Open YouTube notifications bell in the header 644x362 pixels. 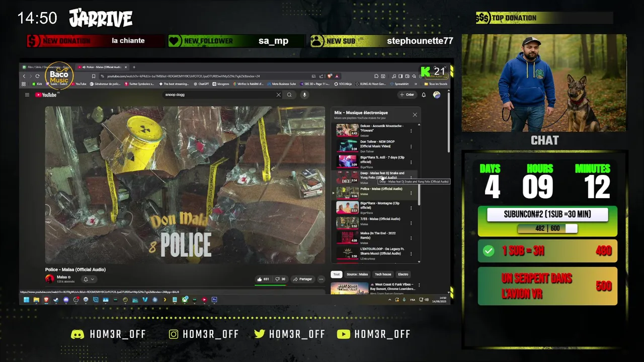point(424,95)
